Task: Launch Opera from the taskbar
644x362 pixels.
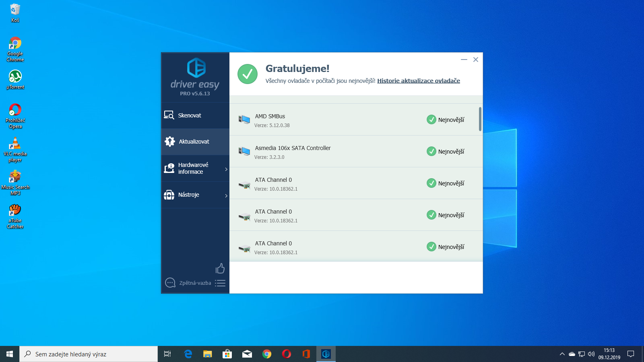Action: tap(287, 354)
